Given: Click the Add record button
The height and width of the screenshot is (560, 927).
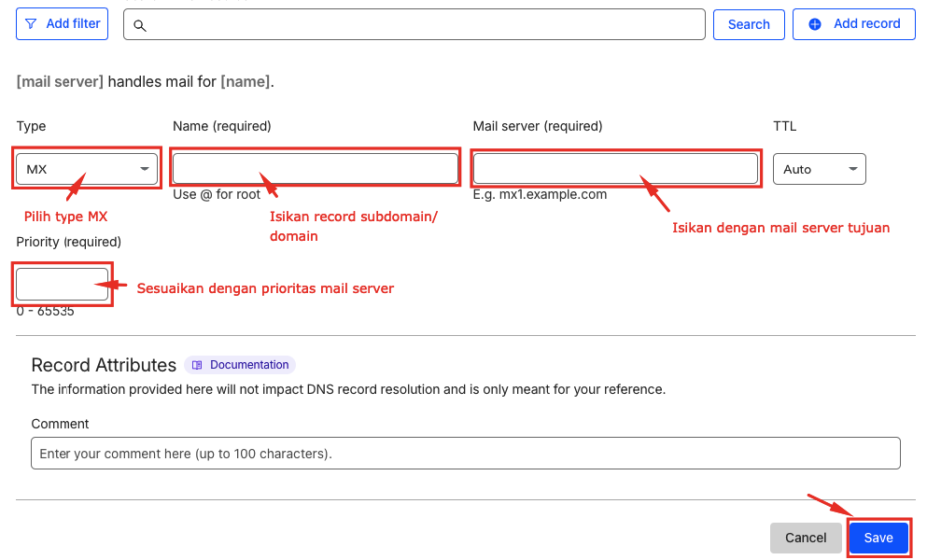Looking at the screenshot, I should click(853, 23).
